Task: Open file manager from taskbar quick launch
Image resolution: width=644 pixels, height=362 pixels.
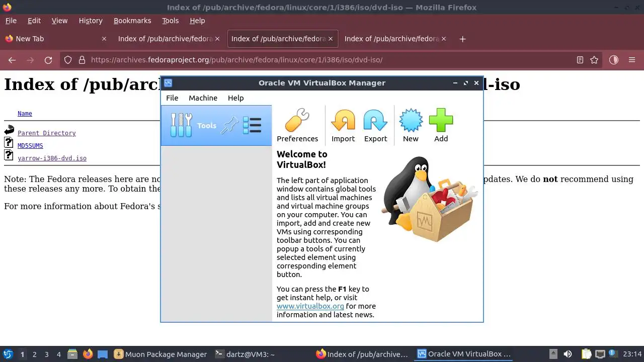Action: (x=72, y=354)
